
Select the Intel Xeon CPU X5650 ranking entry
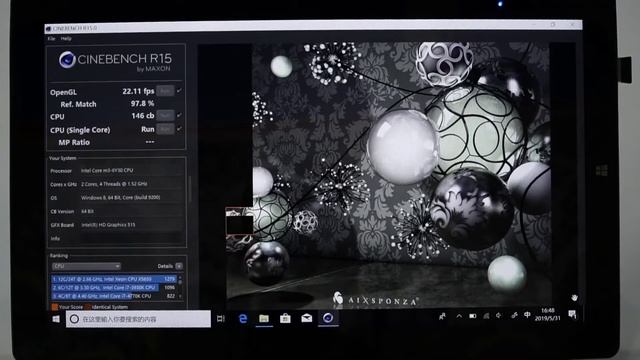click(114, 279)
